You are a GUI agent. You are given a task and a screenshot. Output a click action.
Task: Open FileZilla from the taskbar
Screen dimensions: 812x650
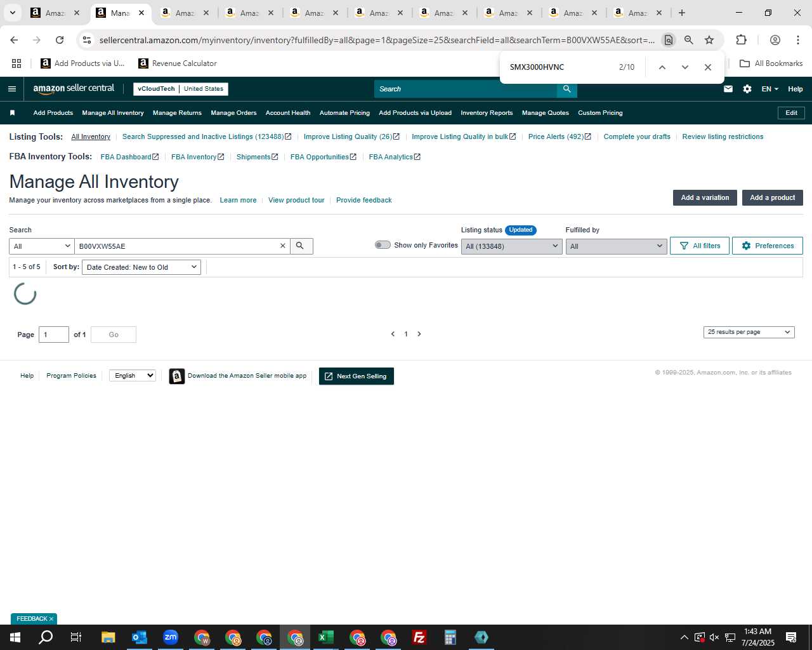pyautogui.click(x=419, y=637)
